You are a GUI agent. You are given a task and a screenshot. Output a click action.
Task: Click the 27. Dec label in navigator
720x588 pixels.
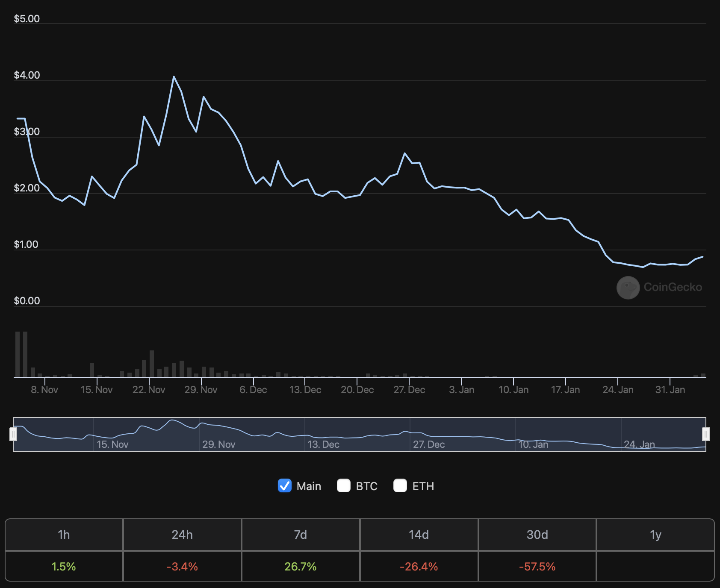click(429, 444)
